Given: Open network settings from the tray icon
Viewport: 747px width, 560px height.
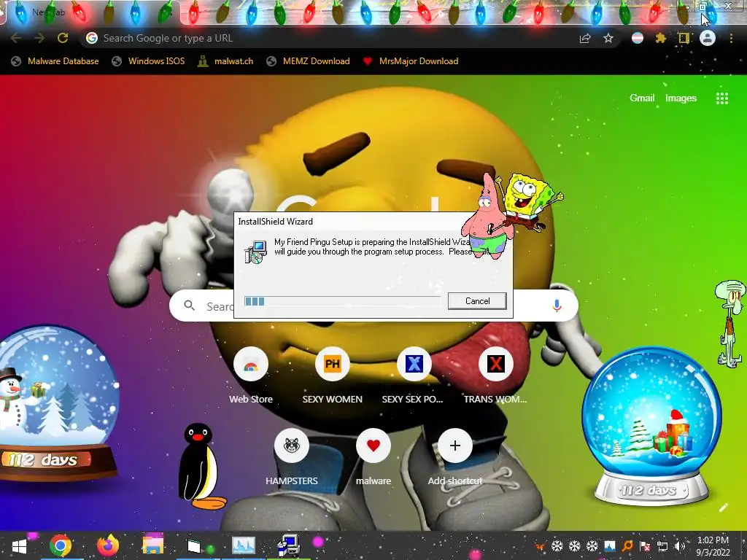Looking at the screenshot, I should point(662,546).
